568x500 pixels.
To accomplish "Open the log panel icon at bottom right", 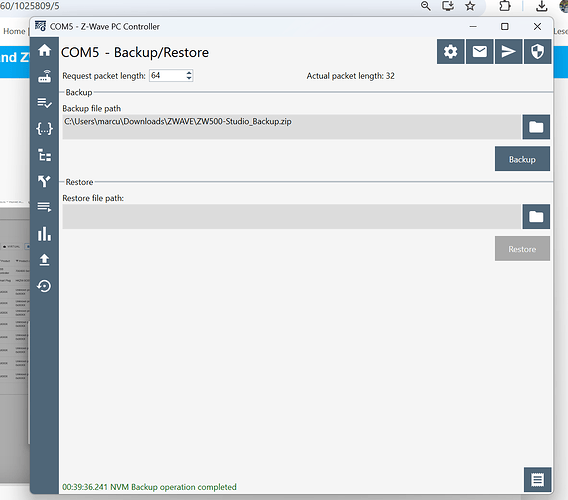I will tap(538, 480).
